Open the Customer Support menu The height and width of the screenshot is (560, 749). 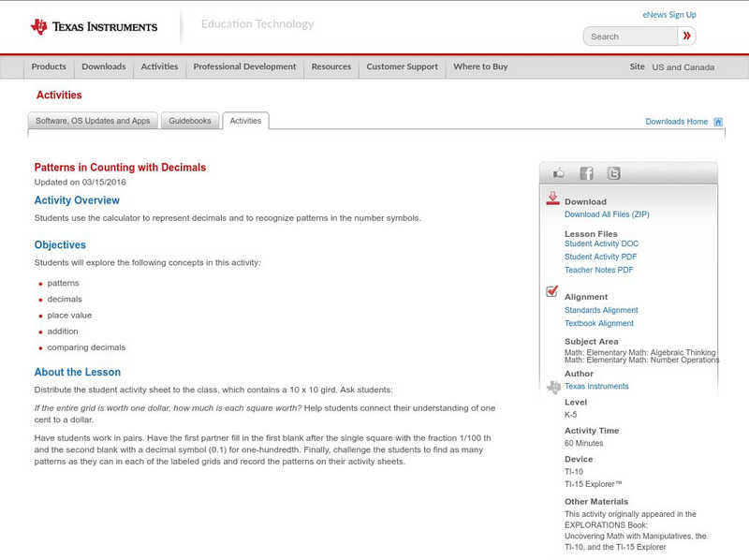(401, 66)
